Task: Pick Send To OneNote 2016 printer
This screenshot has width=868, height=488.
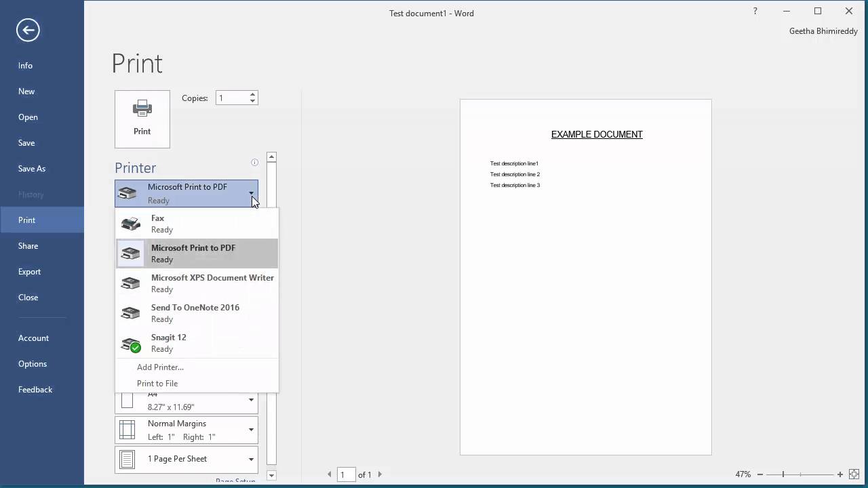Action: pyautogui.click(x=197, y=313)
